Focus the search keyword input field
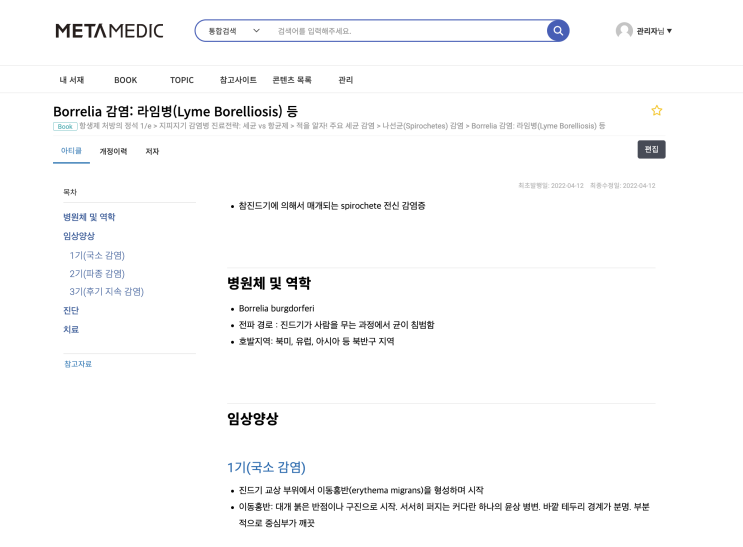 pyautogui.click(x=408, y=31)
